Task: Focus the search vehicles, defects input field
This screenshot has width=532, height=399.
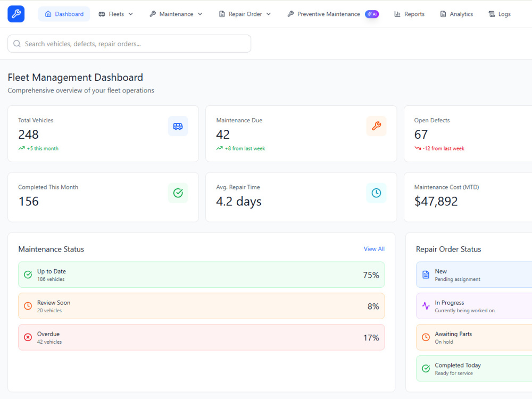Action: click(129, 44)
